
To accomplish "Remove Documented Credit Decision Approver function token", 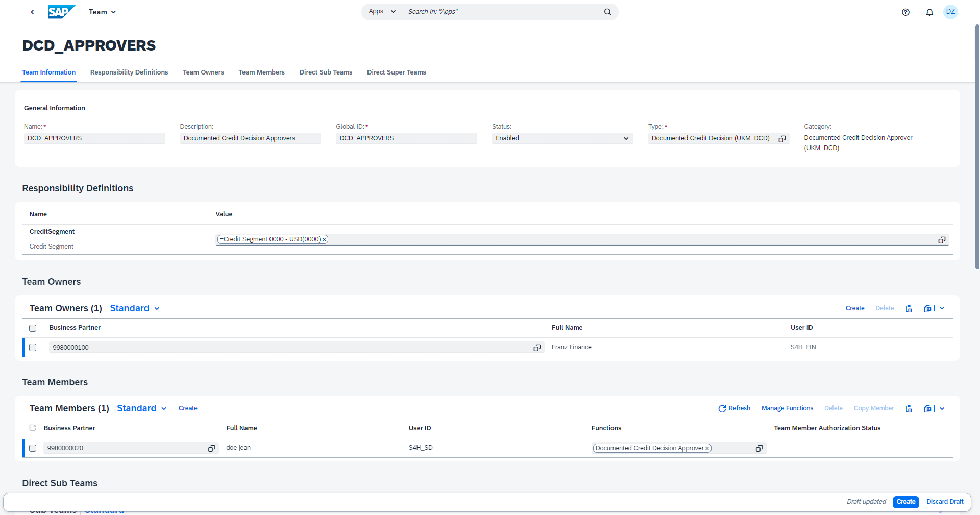I will point(707,449).
